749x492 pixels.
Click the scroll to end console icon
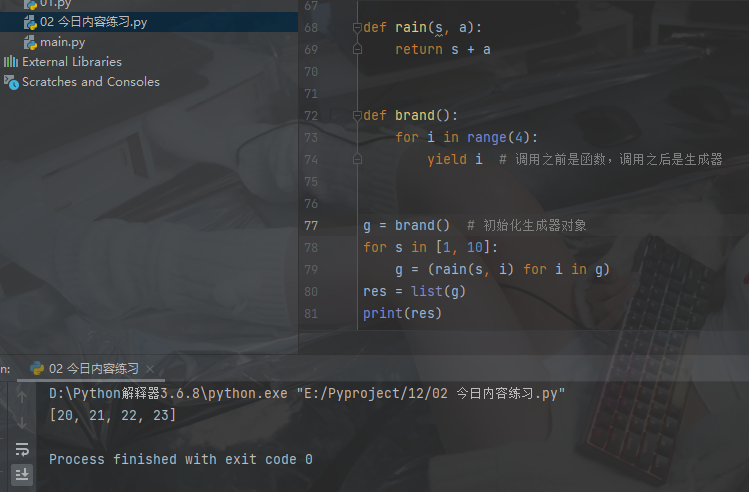click(22, 475)
